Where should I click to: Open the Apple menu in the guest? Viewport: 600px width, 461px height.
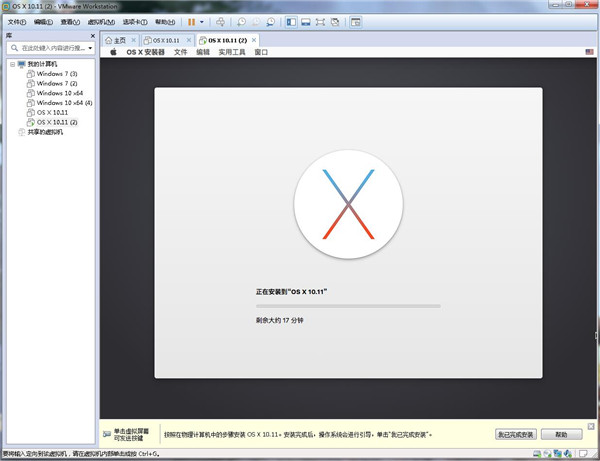tap(113, 52)
